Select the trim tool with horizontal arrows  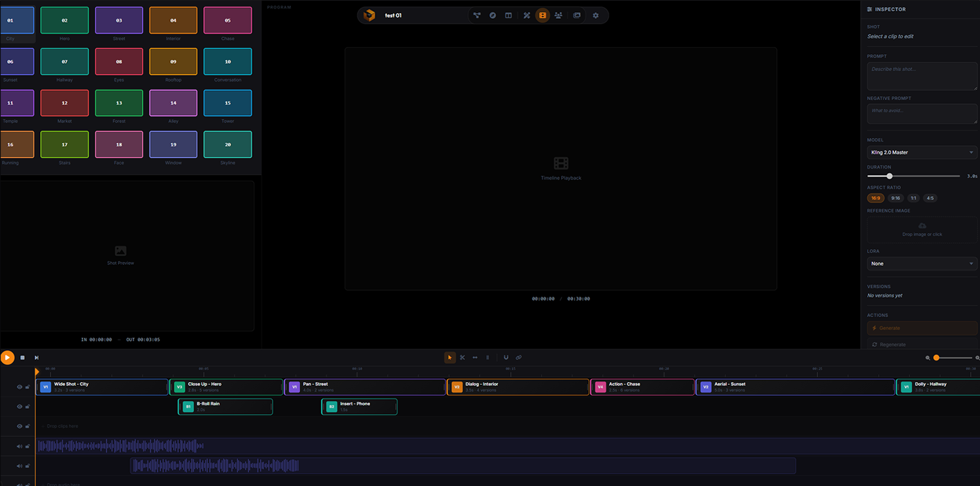click(x=475, y=357)
